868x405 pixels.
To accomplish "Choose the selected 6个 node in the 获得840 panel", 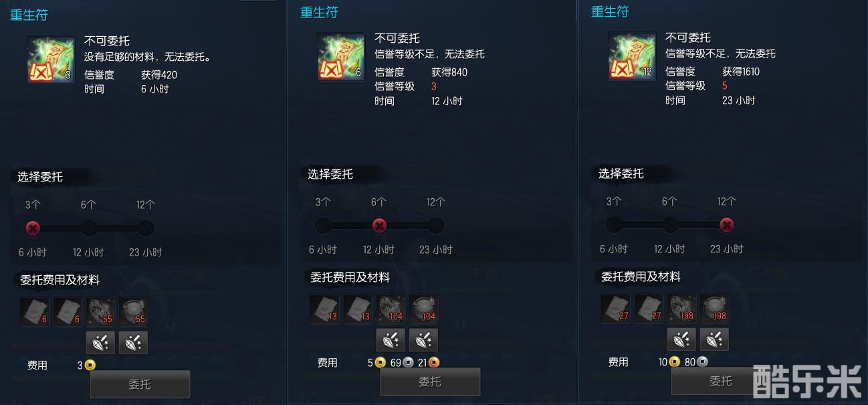I will pos(379,226).
